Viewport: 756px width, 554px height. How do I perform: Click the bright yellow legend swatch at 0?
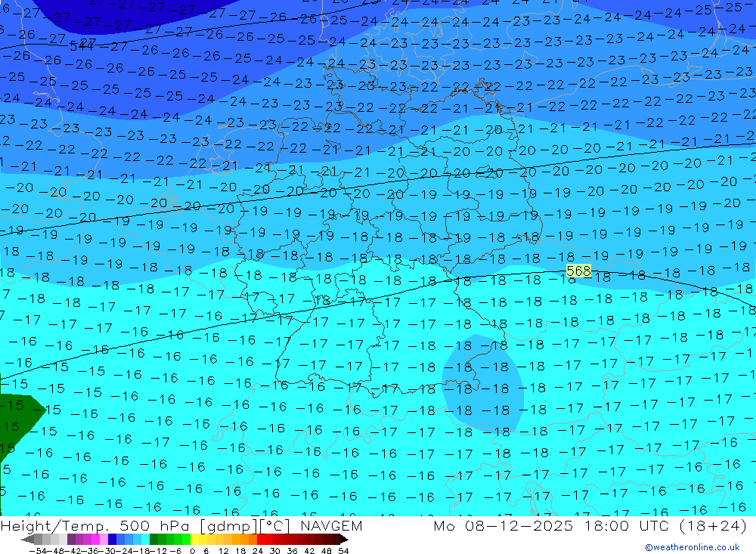click(195, 539)
